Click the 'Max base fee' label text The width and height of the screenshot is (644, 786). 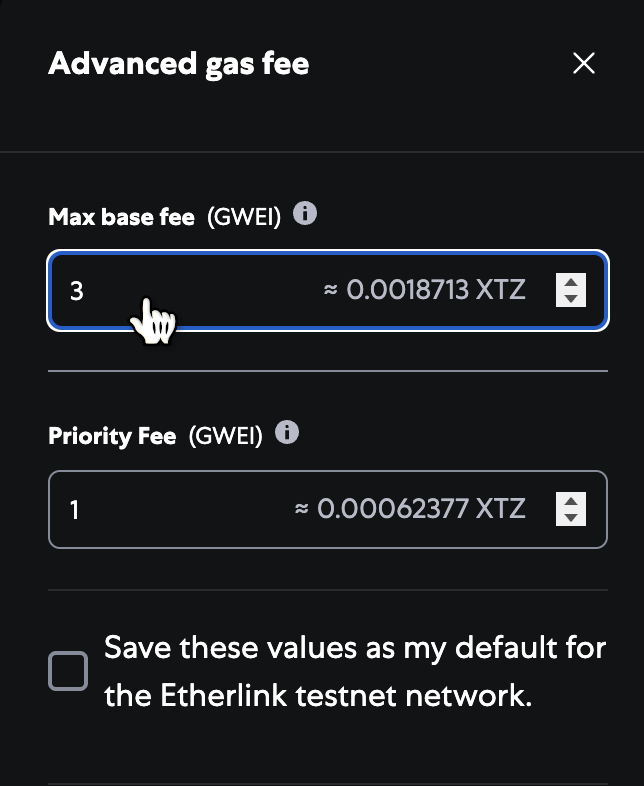[x=121, y=216]
